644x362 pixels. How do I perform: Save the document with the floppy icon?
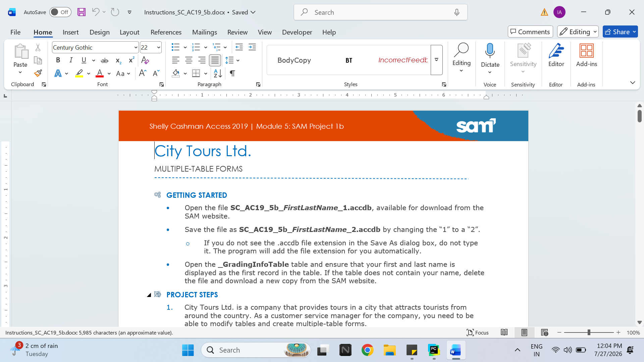pos(82,12)
